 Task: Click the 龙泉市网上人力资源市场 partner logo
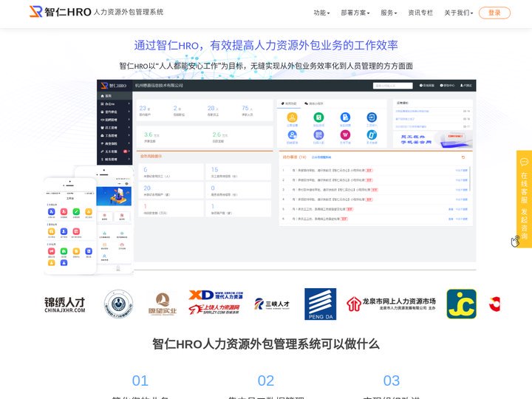click(x=391, y=304)
